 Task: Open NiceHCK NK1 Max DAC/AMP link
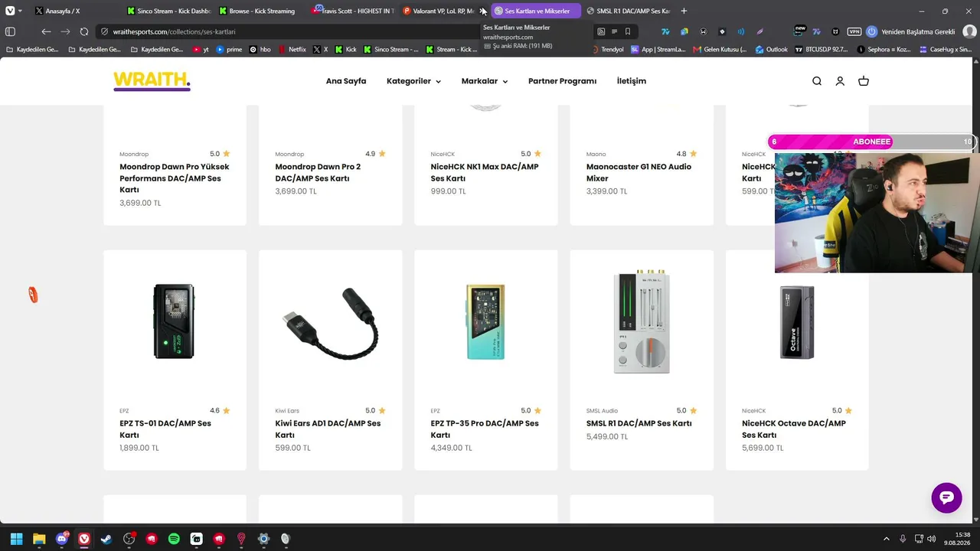tap(485, 172)
